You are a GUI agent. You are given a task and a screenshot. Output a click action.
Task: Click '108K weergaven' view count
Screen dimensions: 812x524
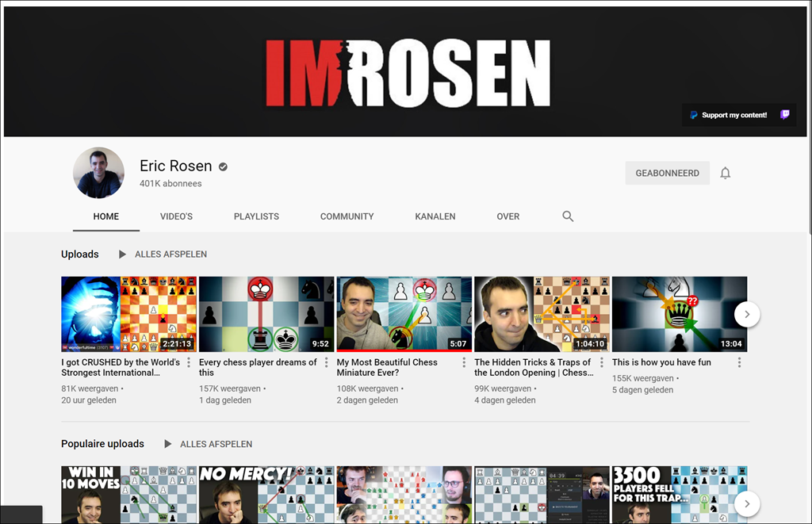(368, 388)
